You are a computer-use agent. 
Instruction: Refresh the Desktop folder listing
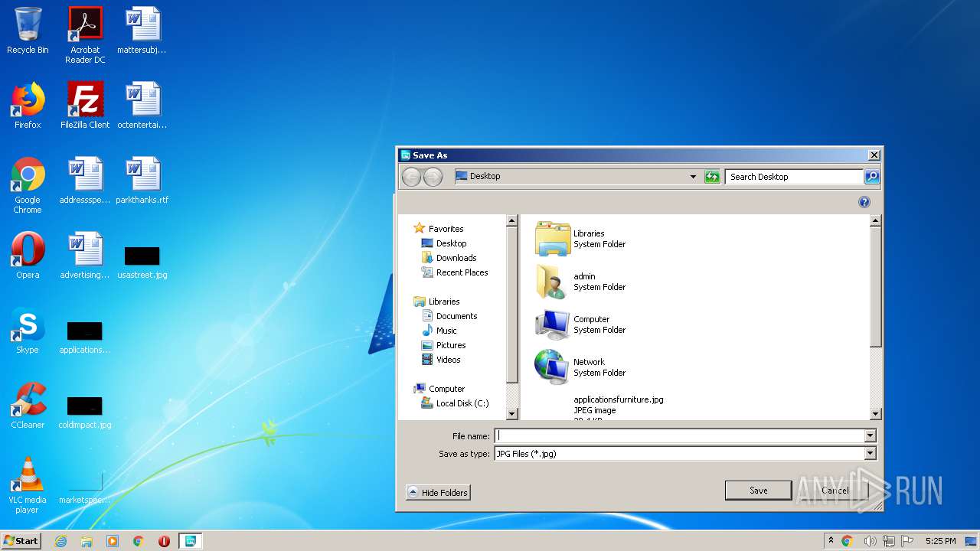pos(712,177)
